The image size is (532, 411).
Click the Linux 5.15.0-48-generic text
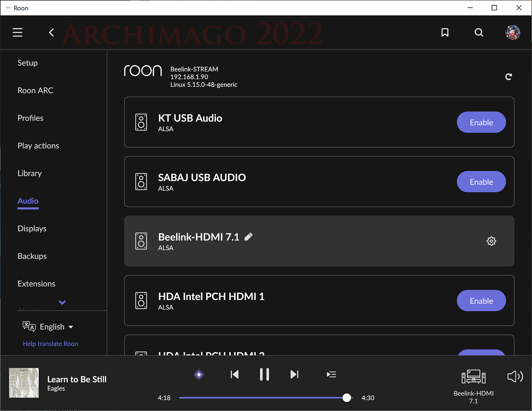click(204, 84)
